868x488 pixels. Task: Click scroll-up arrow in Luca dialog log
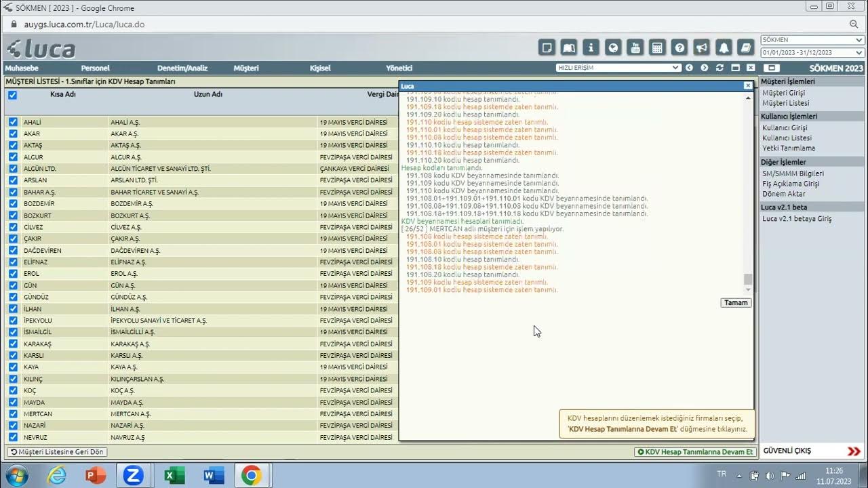tap(748, 98)
